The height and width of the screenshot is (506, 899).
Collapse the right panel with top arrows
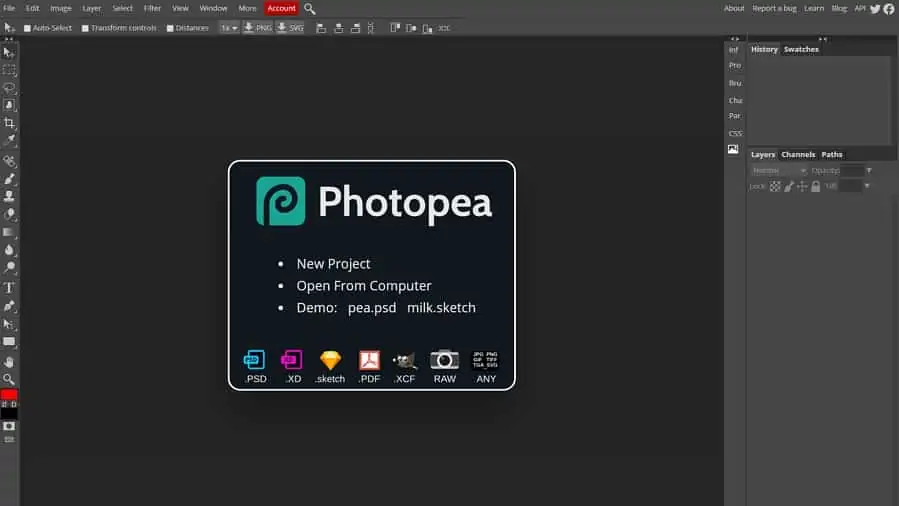coord(823,39)
